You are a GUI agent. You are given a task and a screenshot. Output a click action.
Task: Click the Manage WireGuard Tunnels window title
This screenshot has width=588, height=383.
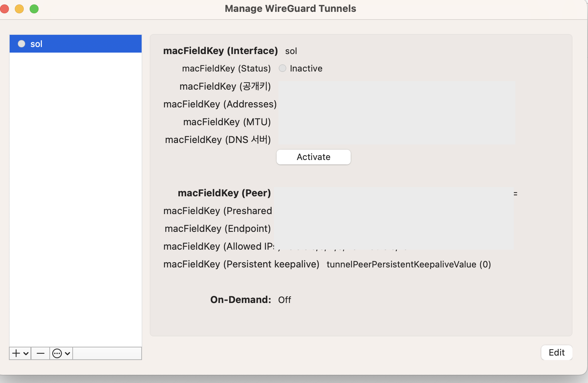tap(290, 9)
